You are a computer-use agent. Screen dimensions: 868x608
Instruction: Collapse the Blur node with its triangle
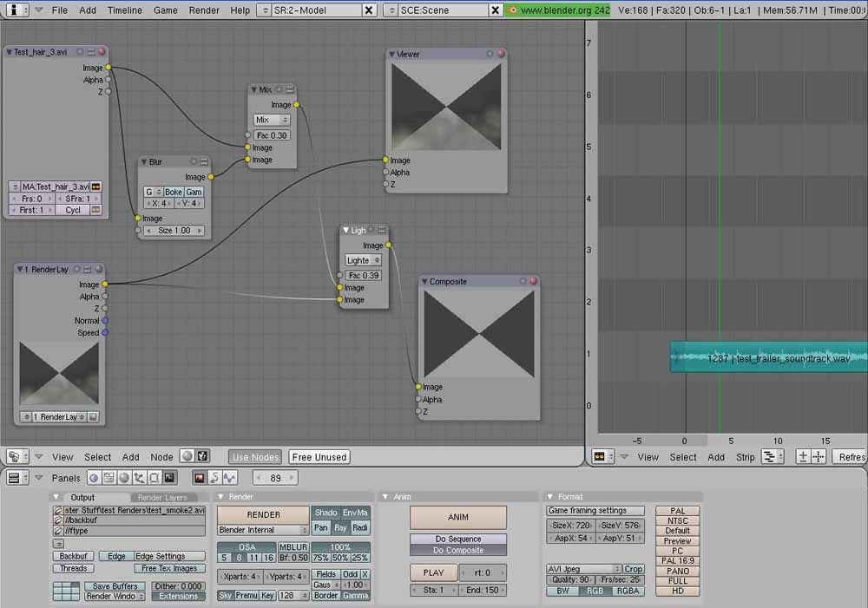pyautogui.click(x=144, y=162)
